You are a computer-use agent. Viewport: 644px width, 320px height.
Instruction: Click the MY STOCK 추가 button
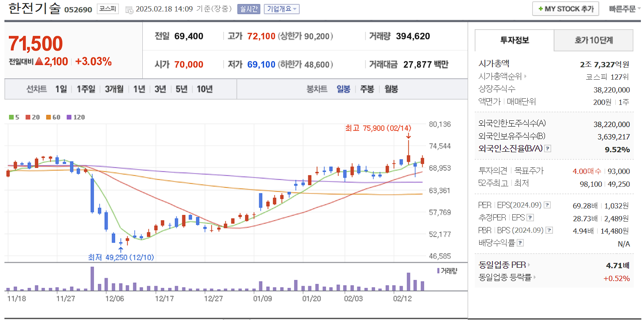(x=565, y=8)
